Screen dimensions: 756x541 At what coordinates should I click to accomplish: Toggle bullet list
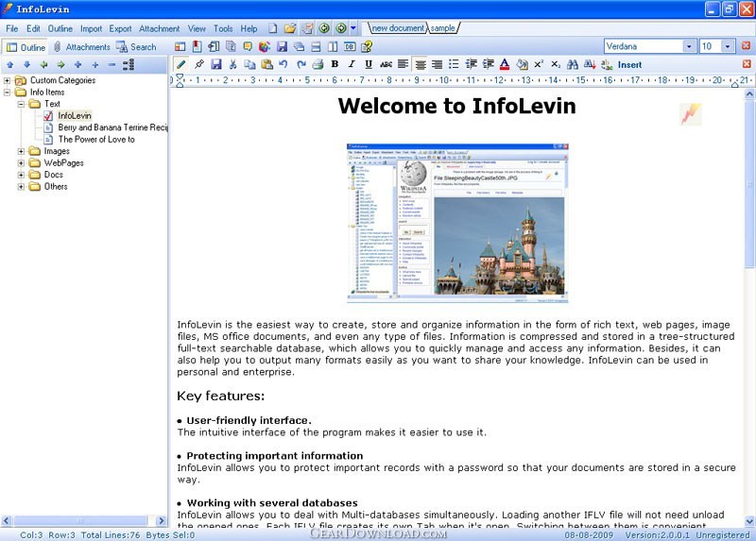click(x=454, y=64)
